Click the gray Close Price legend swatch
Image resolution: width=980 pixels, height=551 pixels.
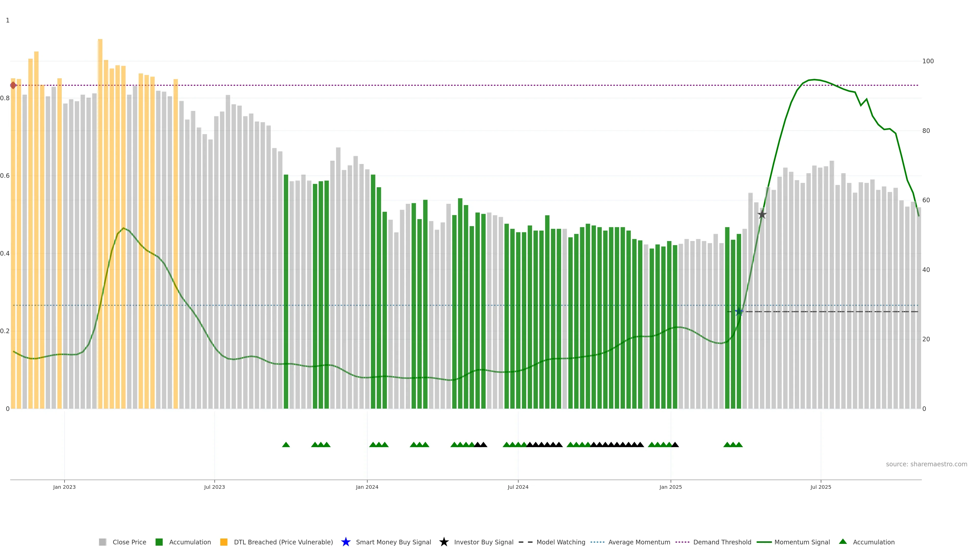tap(102, 542)
